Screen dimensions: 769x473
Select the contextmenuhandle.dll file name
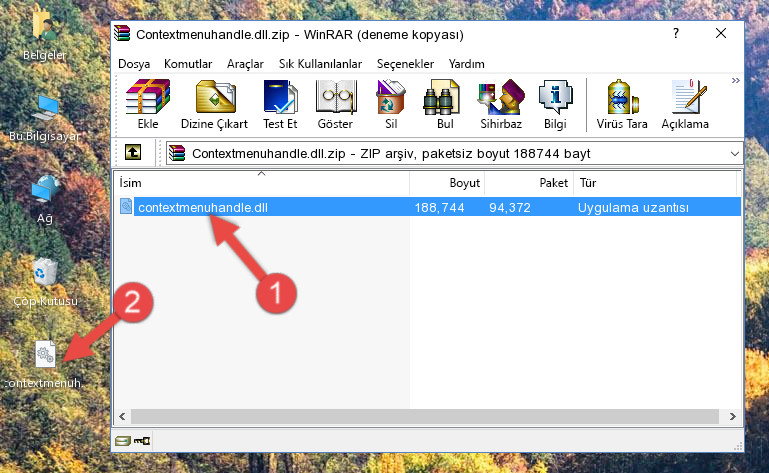(203, 208)
